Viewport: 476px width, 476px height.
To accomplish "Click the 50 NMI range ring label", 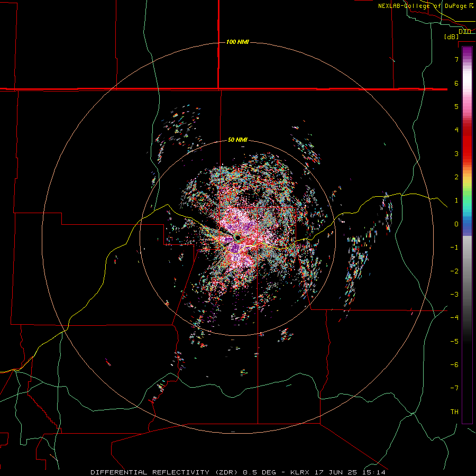I will [x=237, y=140].
